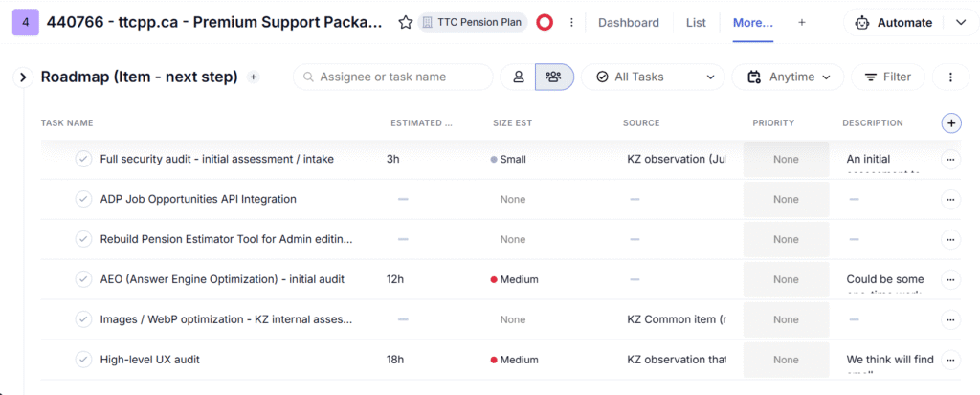Mark Images / WebP optimization task complete

click(x=83, y=318)
